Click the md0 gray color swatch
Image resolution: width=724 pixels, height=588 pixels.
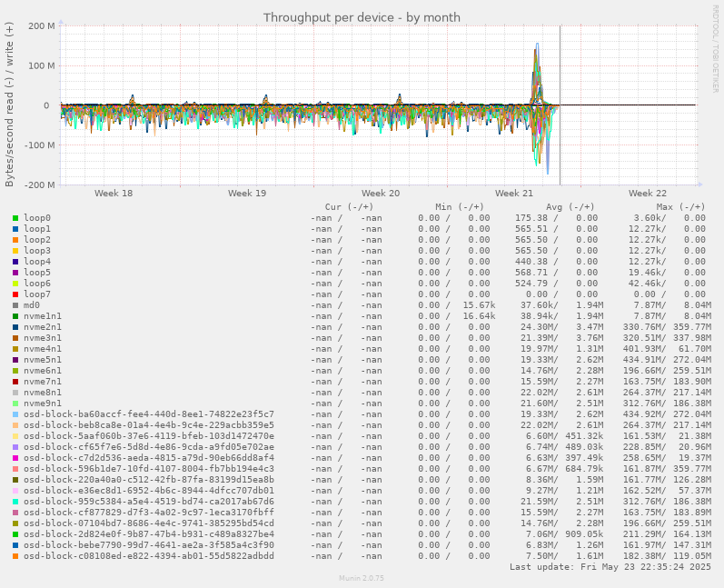(15, 305)
